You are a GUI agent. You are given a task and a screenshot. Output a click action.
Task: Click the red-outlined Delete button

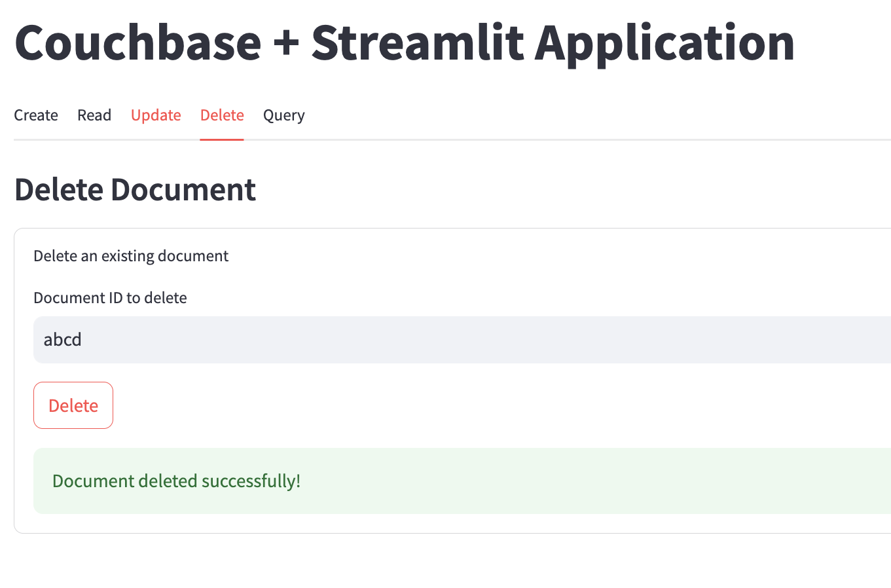pyautogui.click(x=73, y=405)
